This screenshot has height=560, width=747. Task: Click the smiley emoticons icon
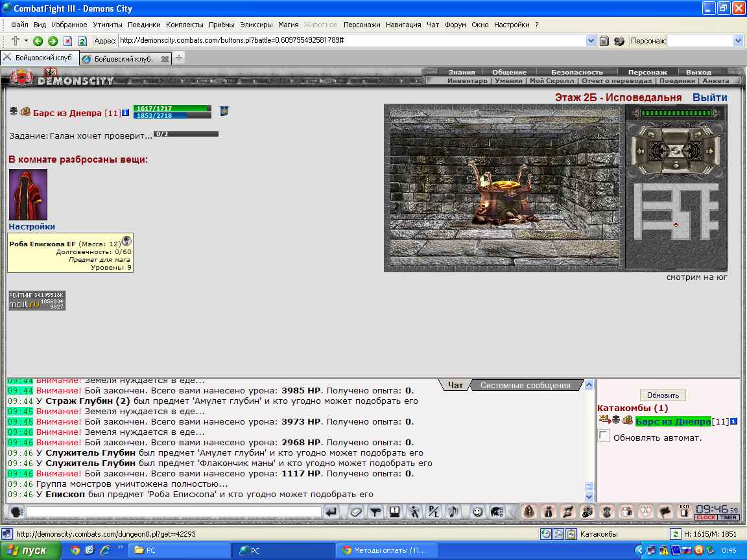coord(477,512)
